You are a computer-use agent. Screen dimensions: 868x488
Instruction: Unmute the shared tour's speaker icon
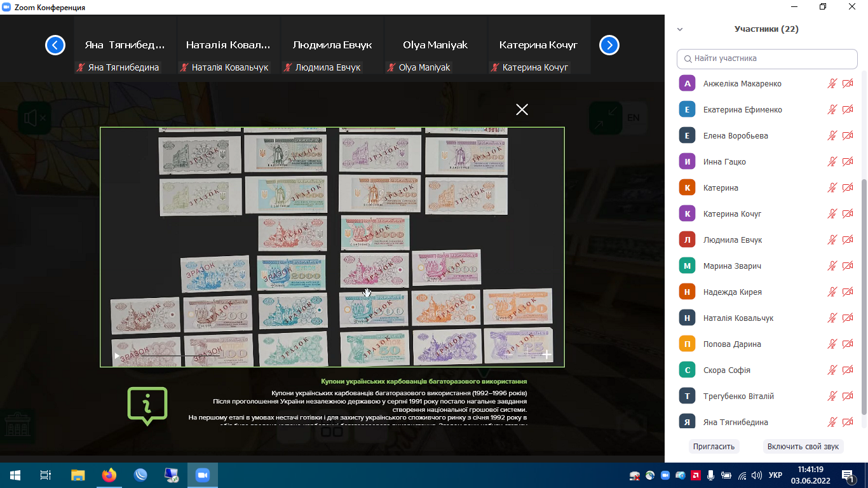pos(34,118)
